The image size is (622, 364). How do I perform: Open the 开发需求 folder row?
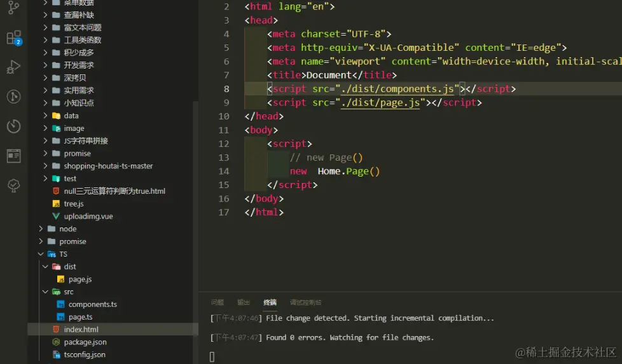pyautogui.click(x=113, y=65)
